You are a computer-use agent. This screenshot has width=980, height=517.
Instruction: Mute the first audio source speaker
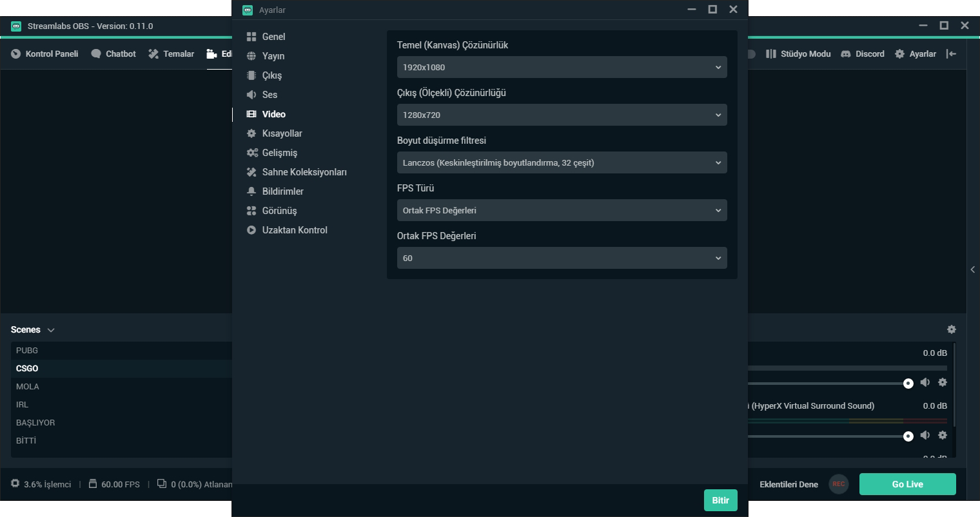tap(925, 382)
